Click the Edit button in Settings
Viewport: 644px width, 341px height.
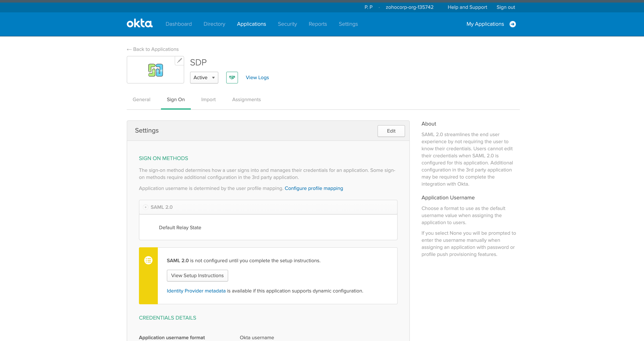(391, 131)
